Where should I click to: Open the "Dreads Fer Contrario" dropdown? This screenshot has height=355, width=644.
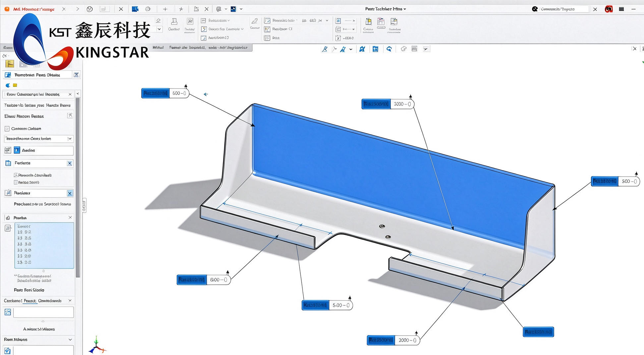pos(226,29)
